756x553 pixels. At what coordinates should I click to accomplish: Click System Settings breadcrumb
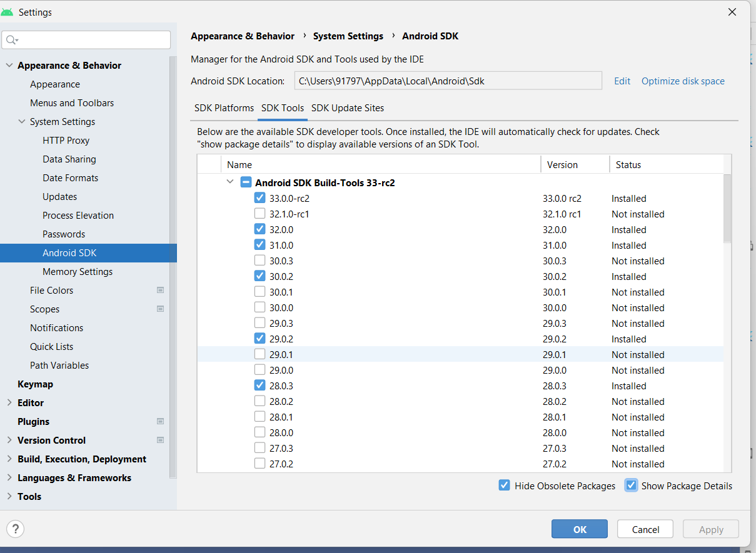[348, 36]
